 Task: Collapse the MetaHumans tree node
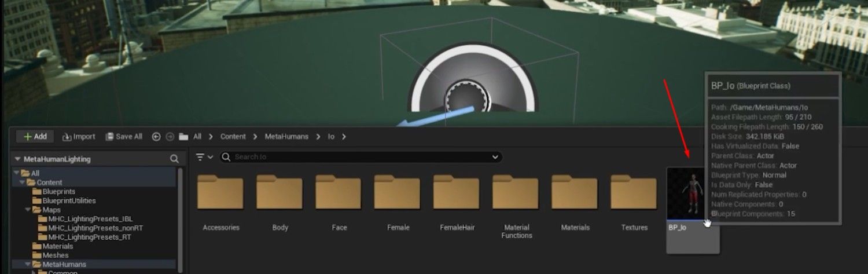tap(27, 265)
